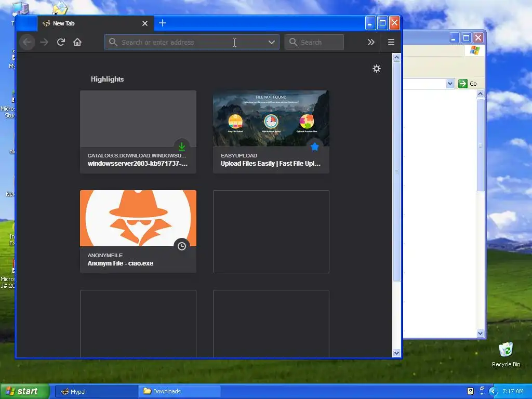Show more toolbar tools via the chevron overflow

click(x=371, y=43)
